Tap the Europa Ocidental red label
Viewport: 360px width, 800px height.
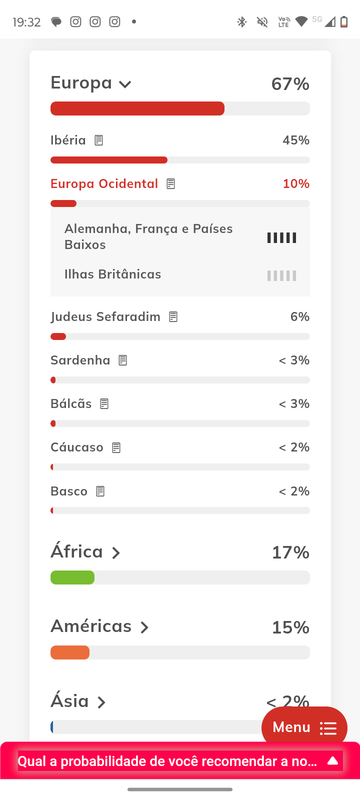[x=105, y=184]
